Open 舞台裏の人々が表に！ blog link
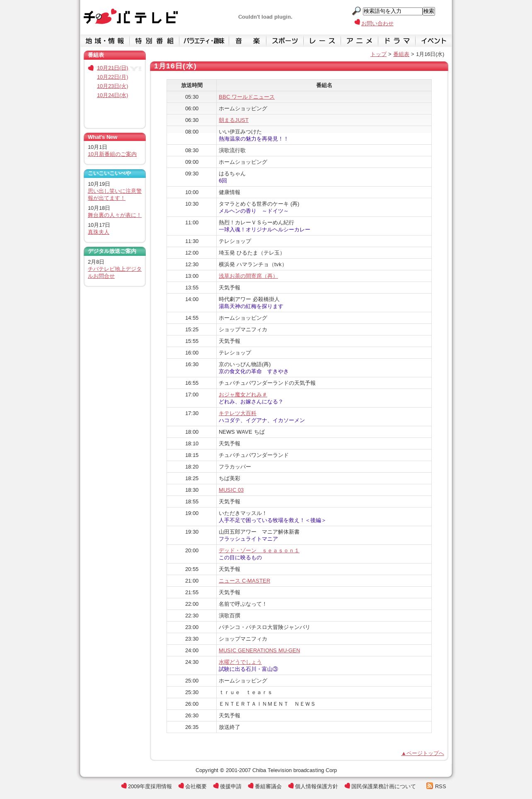 (115, 215)
